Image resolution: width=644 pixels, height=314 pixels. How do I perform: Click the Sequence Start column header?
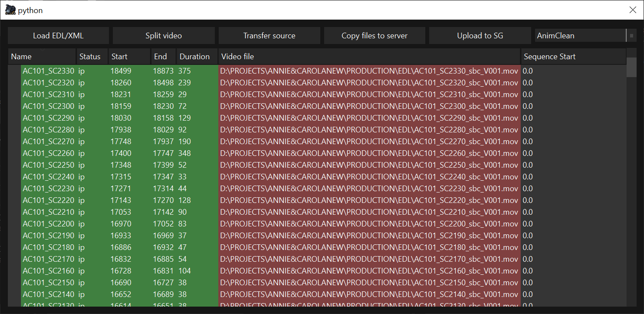pos(573,57)
